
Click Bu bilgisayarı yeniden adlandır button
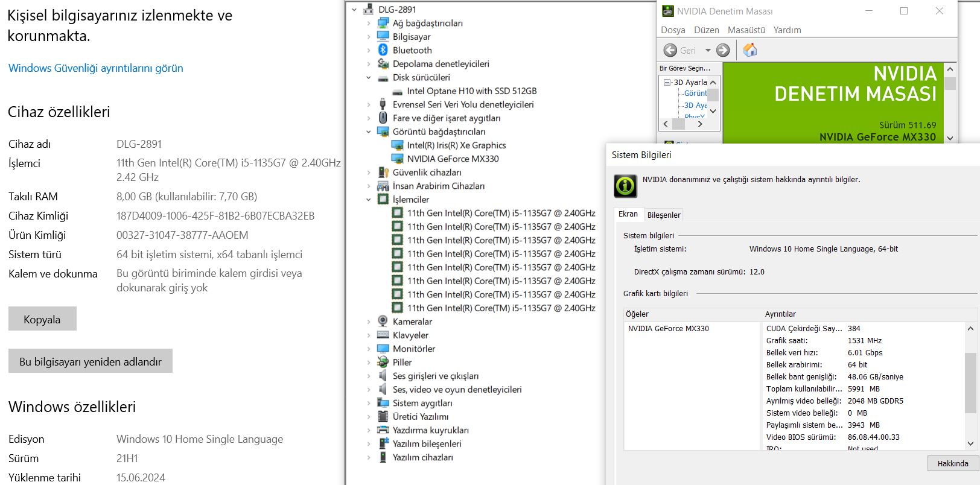tap(91, 361)
